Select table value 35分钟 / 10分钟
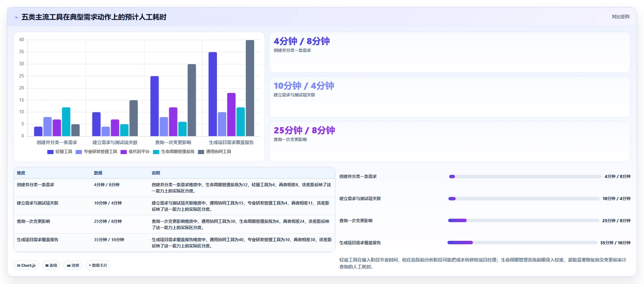The width and height of the screenshot is (644, 284). [109, 240]
